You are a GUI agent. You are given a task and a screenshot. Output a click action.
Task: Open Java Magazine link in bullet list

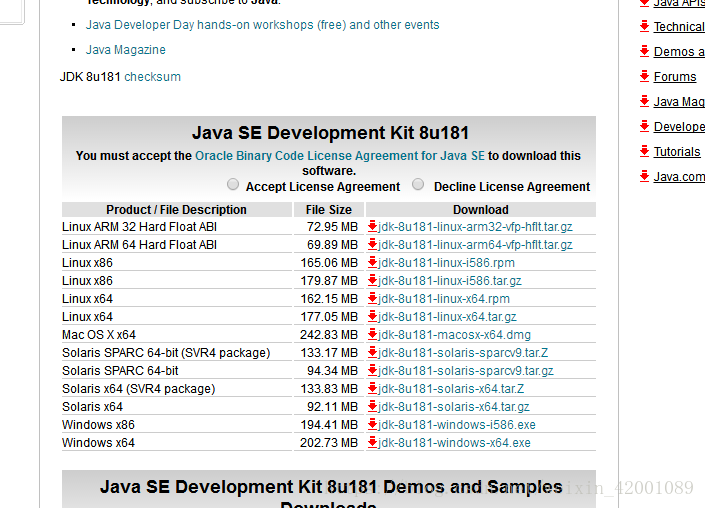[125, 49]
